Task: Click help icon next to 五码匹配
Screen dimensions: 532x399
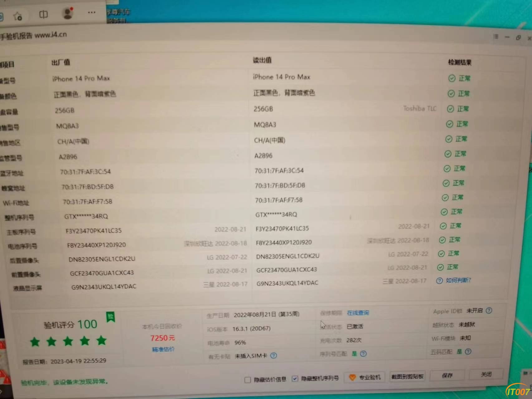Action: point(468,352)
